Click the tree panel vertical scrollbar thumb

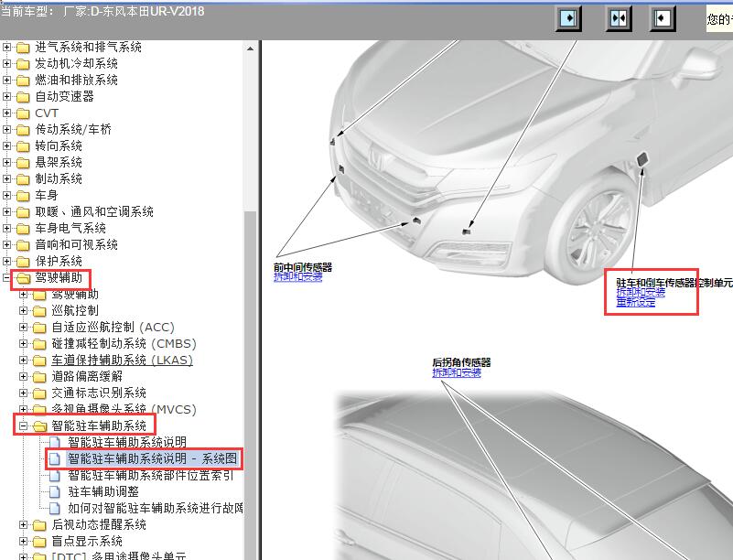250,383
